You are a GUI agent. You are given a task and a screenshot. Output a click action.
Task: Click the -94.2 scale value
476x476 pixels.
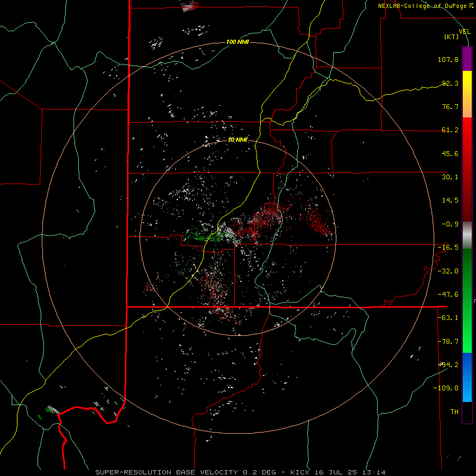448,365
